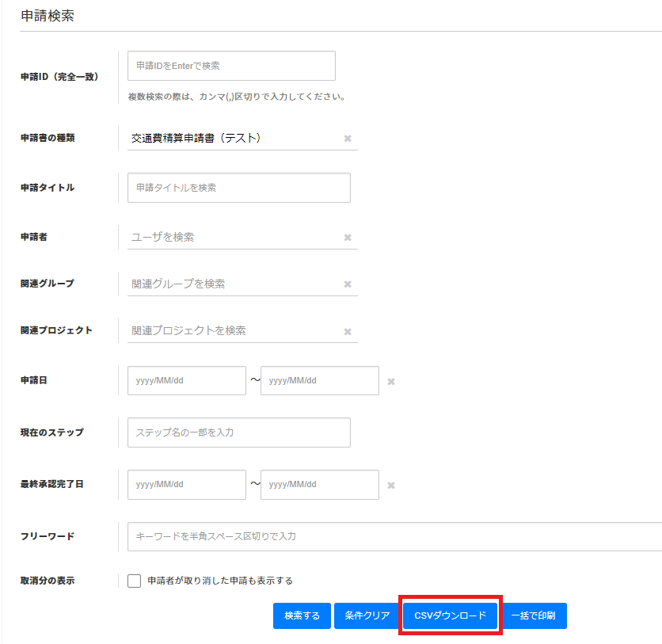Click the 検索する search button
This screenshot has height=644, width=662.
[302, 615]
